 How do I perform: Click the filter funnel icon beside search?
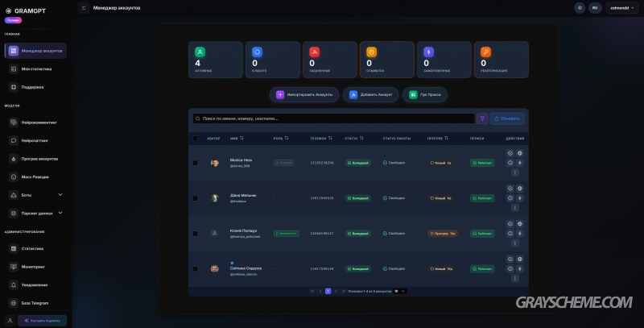pyautogui.click(x=483, y=118)
